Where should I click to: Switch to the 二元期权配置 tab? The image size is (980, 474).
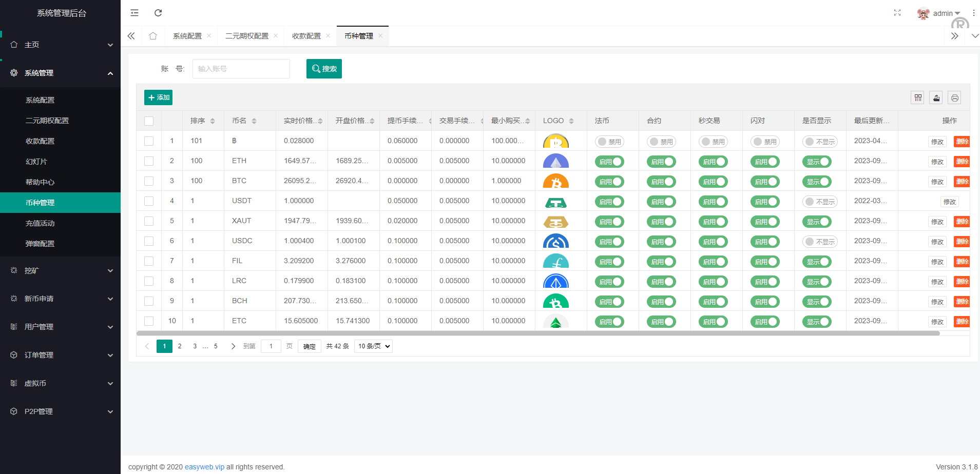tap(247, 36)
